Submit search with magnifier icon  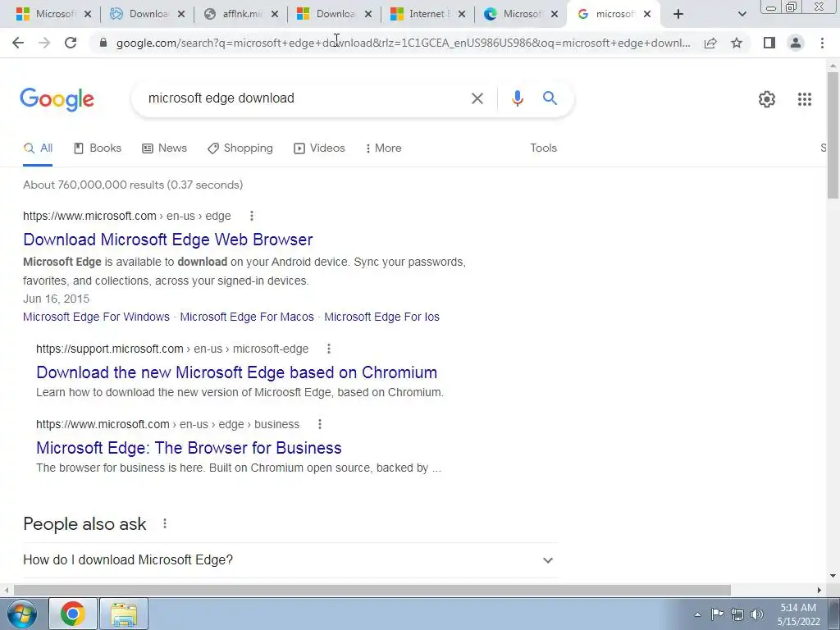point(550,98)
